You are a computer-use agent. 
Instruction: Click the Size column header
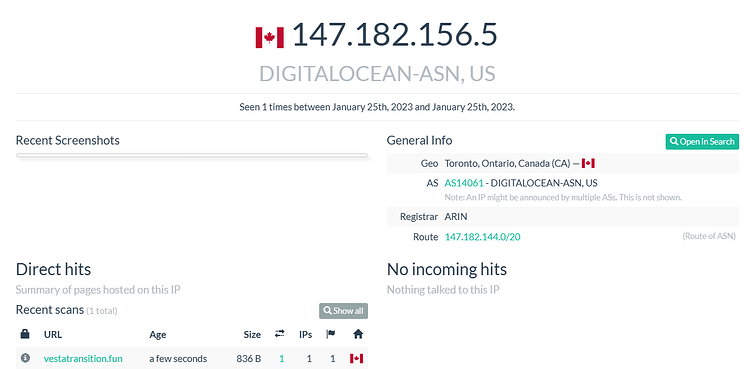point(252,335)
